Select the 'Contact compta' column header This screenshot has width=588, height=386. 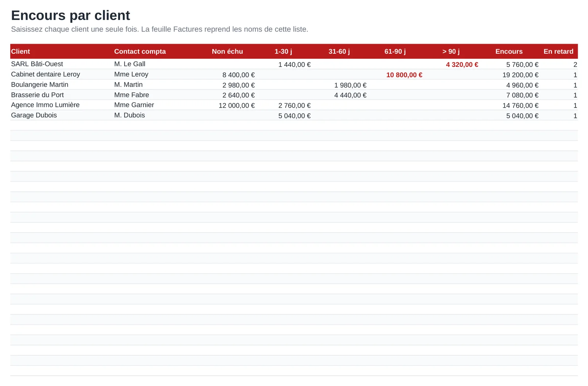[140, 51]
